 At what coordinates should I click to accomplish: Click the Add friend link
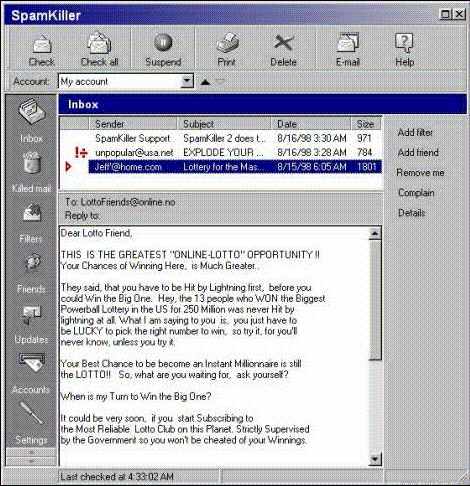tap(418, 153)
